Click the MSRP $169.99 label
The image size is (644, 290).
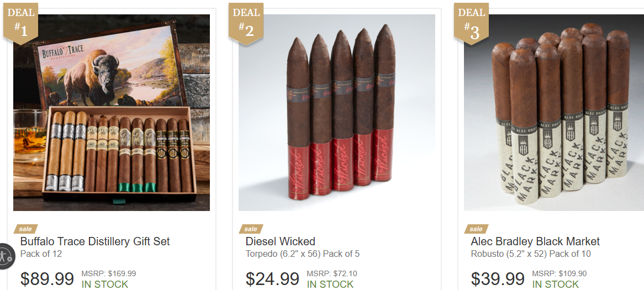[x=109, y=273]
